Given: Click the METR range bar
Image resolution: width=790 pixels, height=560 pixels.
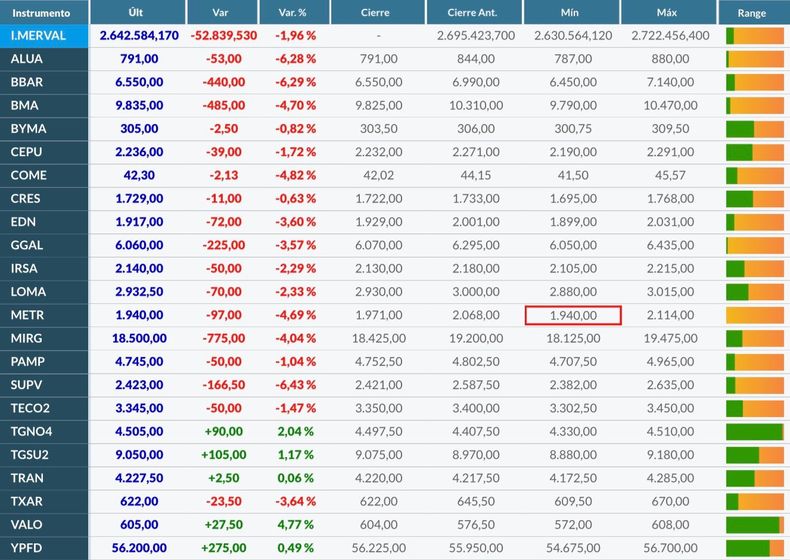Looking at the screenshot, I should pyautogui.click(x=755, y=316).
